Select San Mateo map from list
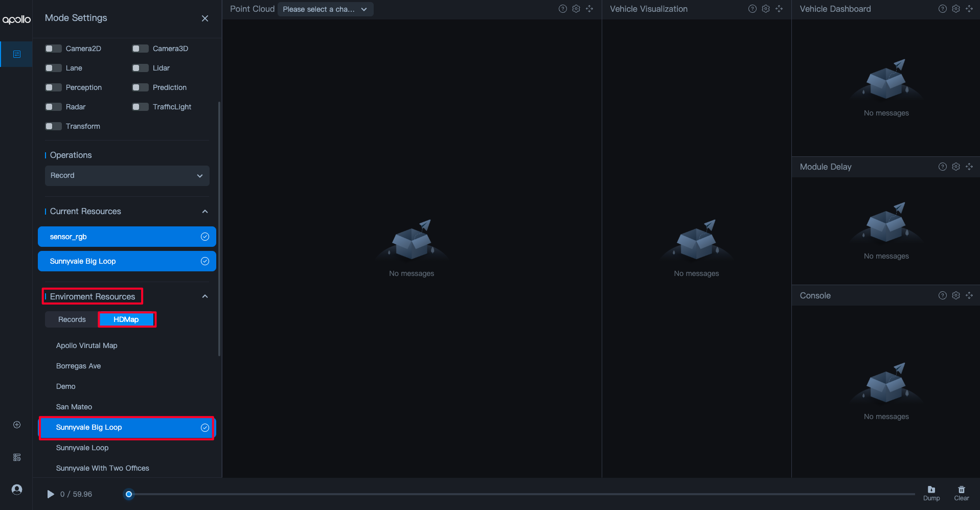 pyautogui.click(x=74, y=407)
